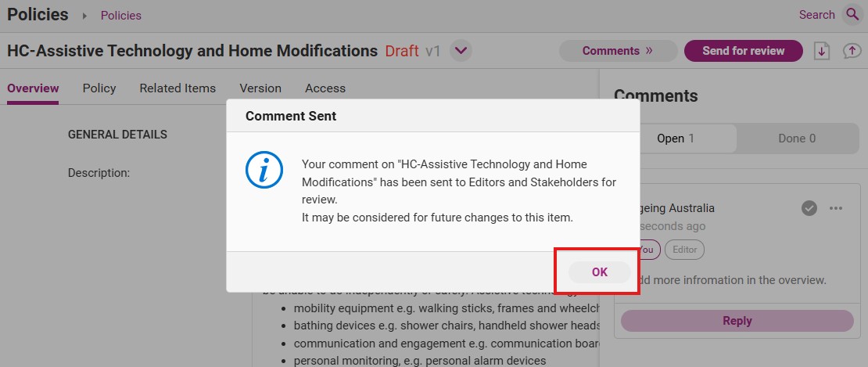Click the Reply button

[737, 321]
